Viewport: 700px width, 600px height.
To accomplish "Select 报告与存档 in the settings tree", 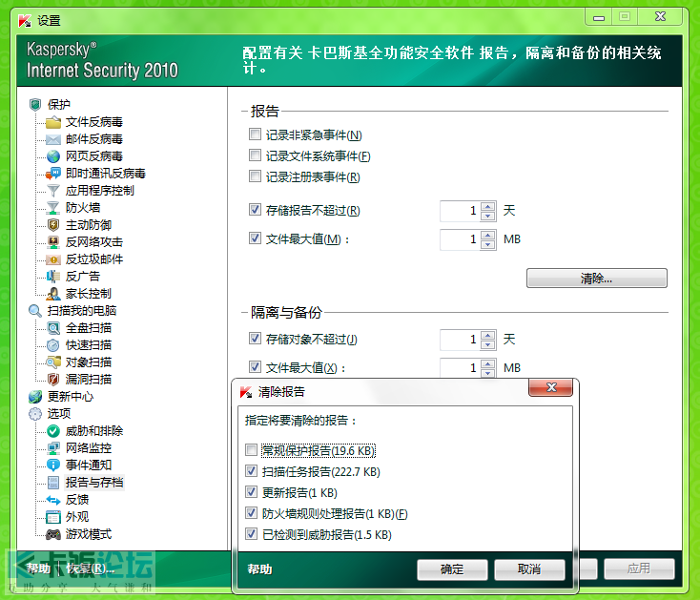I will click(94, 483).
